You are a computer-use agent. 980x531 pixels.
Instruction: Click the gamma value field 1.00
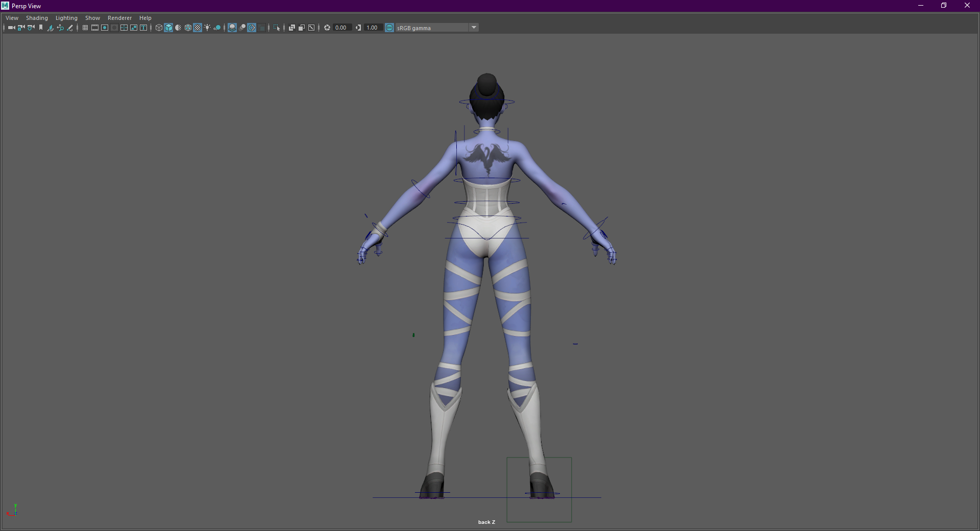(372, 28)
